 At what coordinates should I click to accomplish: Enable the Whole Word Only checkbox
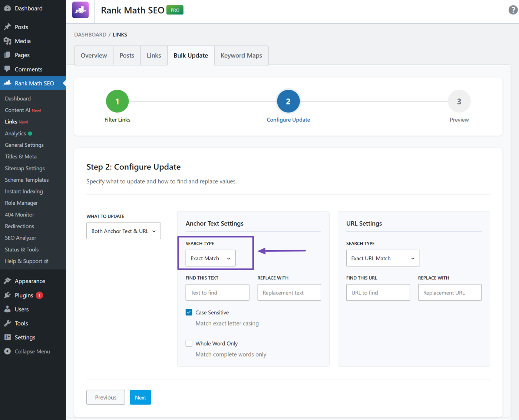[x=189, y=343]
